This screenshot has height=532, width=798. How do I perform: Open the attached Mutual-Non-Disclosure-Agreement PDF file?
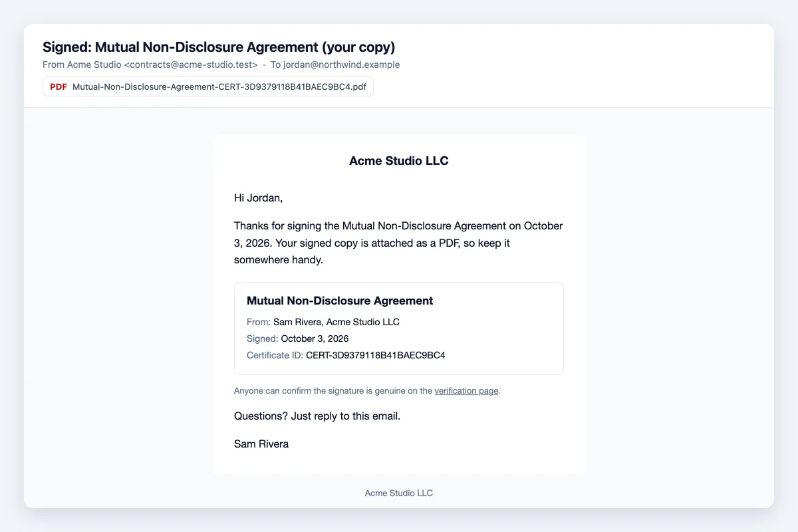pyautogui.click(x=208, y=86)
